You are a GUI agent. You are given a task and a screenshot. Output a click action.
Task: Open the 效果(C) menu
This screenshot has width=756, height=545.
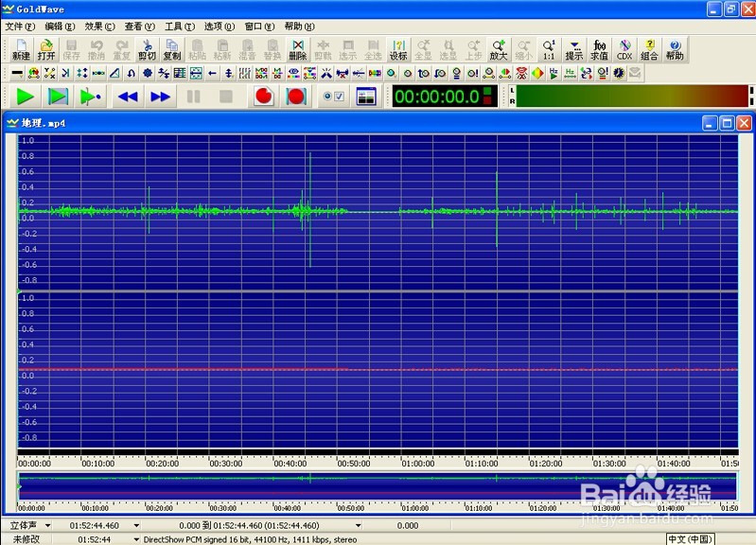coord(99,26)
